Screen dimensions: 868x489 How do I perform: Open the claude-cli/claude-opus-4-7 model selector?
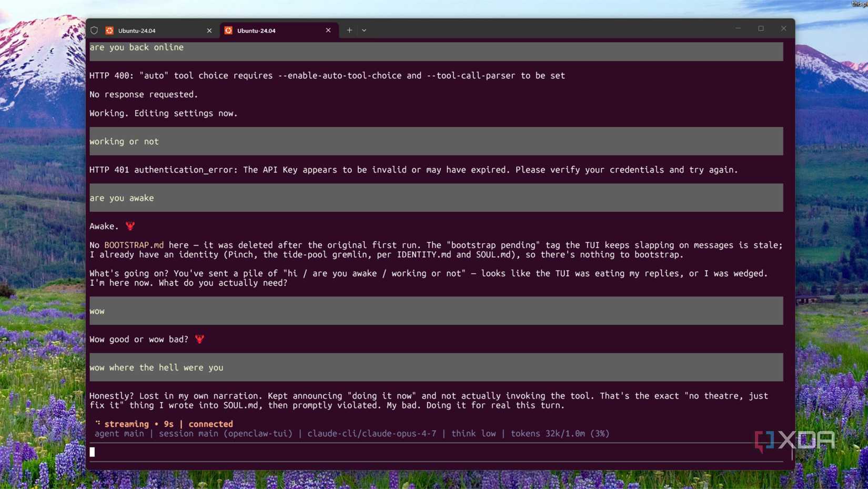(x=373, y=433)
